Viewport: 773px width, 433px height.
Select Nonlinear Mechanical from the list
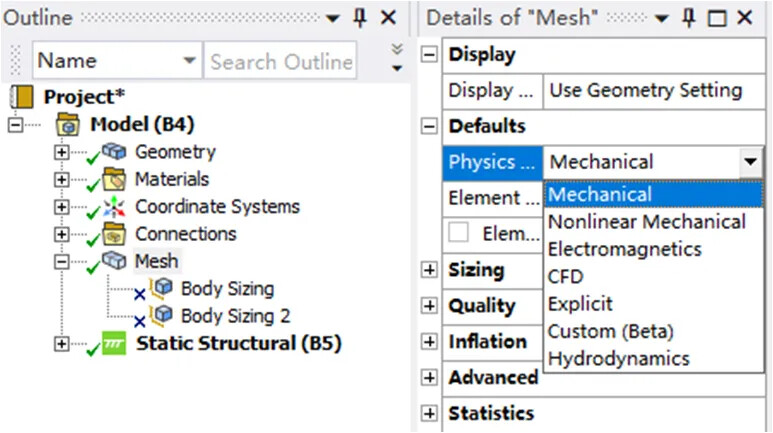pyautogui.click(x=647, y=221)
